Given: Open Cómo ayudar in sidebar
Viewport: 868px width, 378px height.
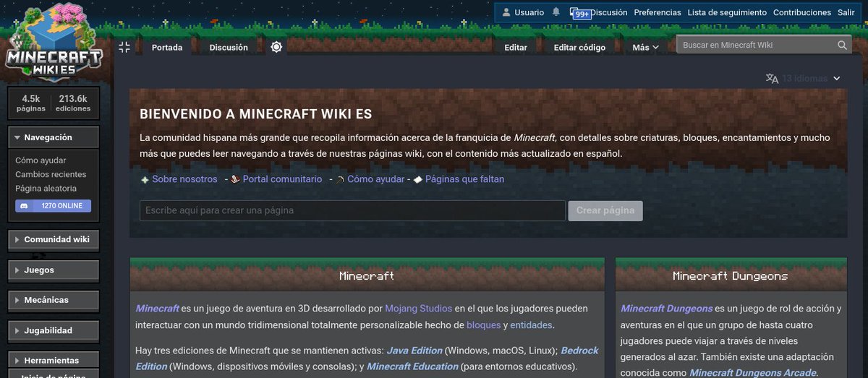Looking at the screenshot, I should [x=41, y=160].
